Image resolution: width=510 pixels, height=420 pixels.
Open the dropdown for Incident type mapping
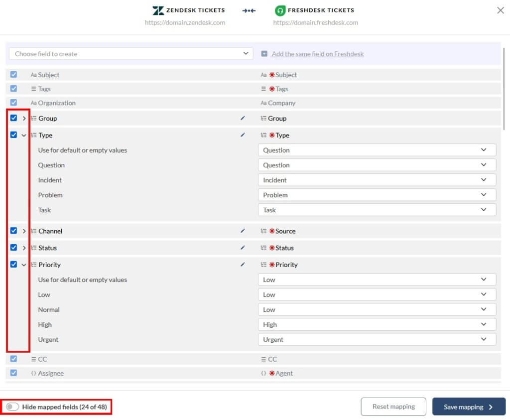(377, 180)
